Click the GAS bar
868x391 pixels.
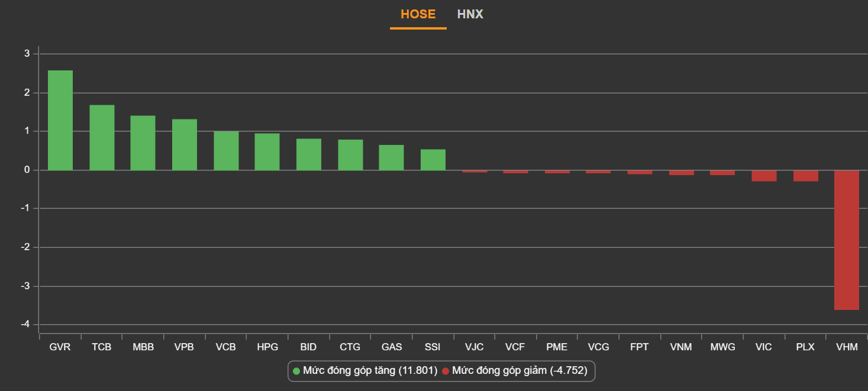(391, 157)
